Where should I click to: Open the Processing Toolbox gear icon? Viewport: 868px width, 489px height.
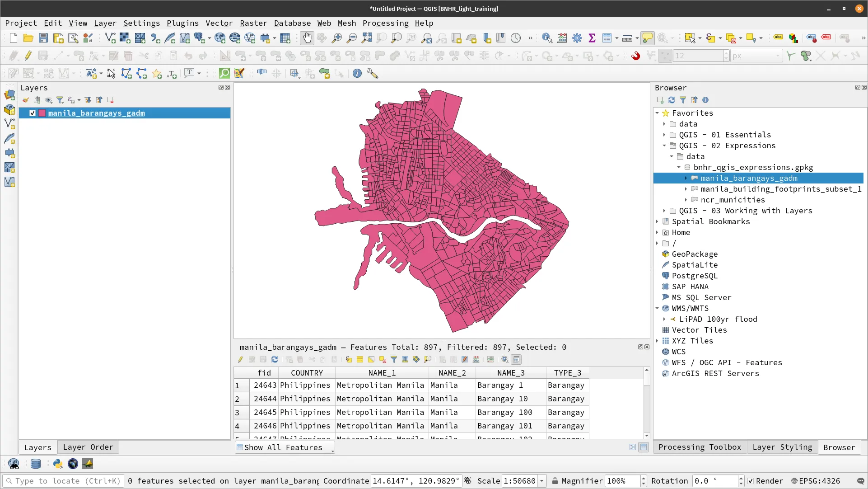(x=577, y=38)
